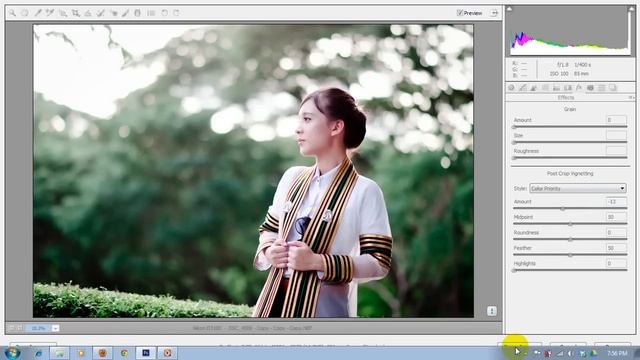Click the vignette Midpoint slider
This screenshot has height=360, width=640.
tap(570, 224)
